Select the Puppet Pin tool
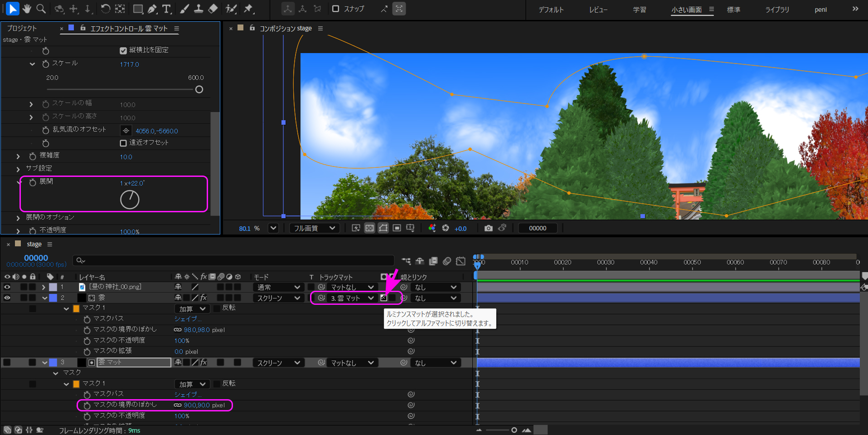 [248, 9]
